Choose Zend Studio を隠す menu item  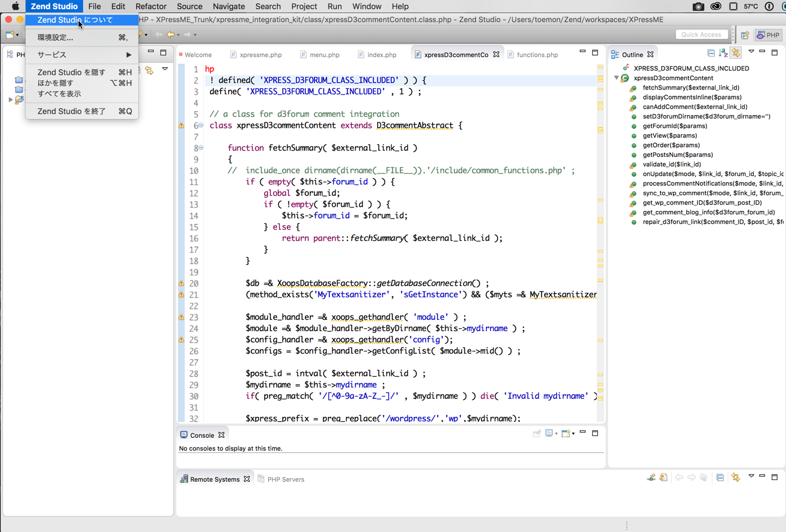82,72
